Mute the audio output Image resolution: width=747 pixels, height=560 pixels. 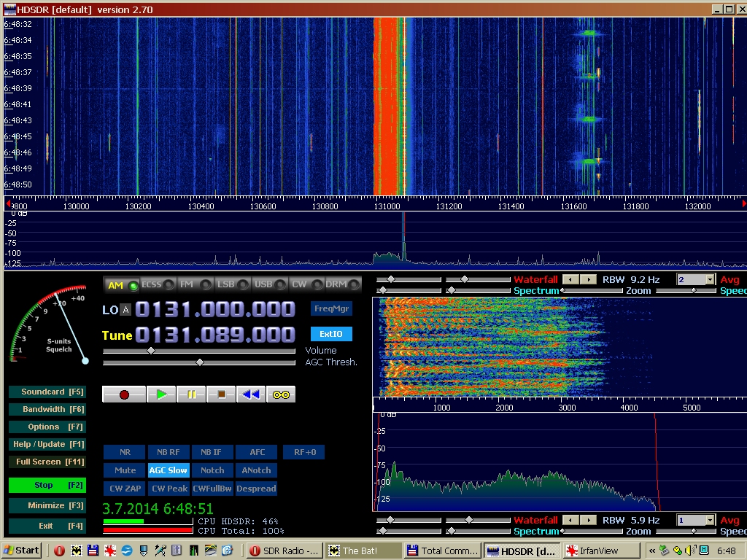tap(125, 470)
